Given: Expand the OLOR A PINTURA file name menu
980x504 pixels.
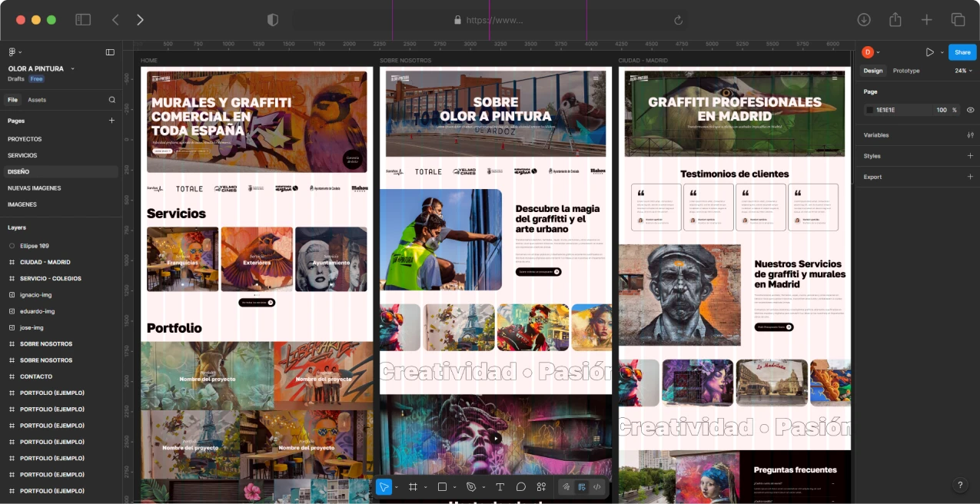Looking at the screenshot, I should point(73,69).
